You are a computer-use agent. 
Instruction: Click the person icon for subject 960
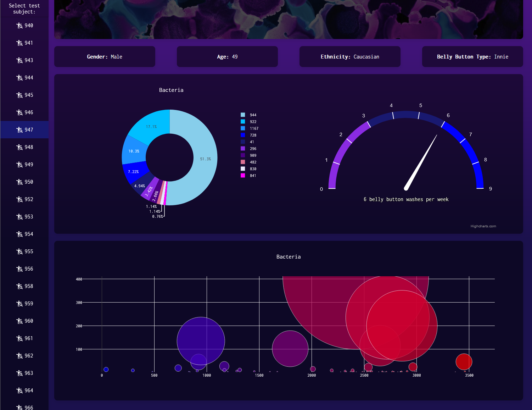click(x=19, y=321)
